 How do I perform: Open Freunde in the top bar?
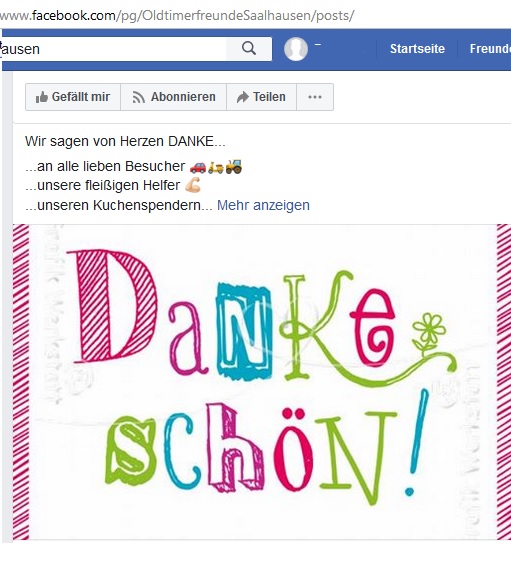pos(490,49)
